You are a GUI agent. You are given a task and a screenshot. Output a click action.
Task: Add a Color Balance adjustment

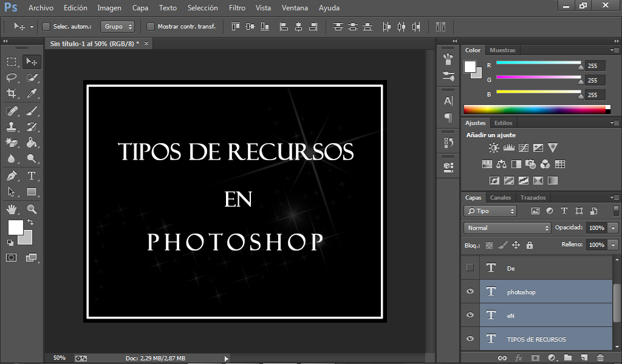tap(501, 164)
